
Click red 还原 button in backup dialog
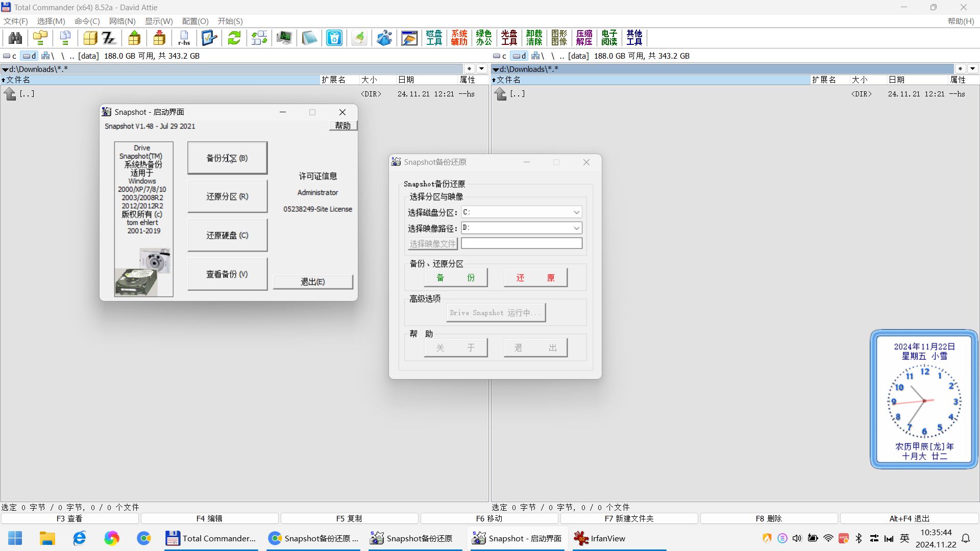pos(535,278)
